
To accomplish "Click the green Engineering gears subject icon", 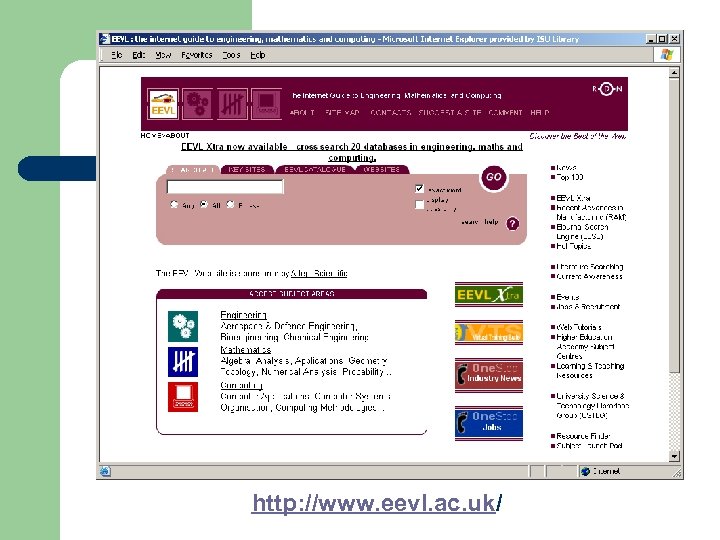I will [x=183, y=326].
